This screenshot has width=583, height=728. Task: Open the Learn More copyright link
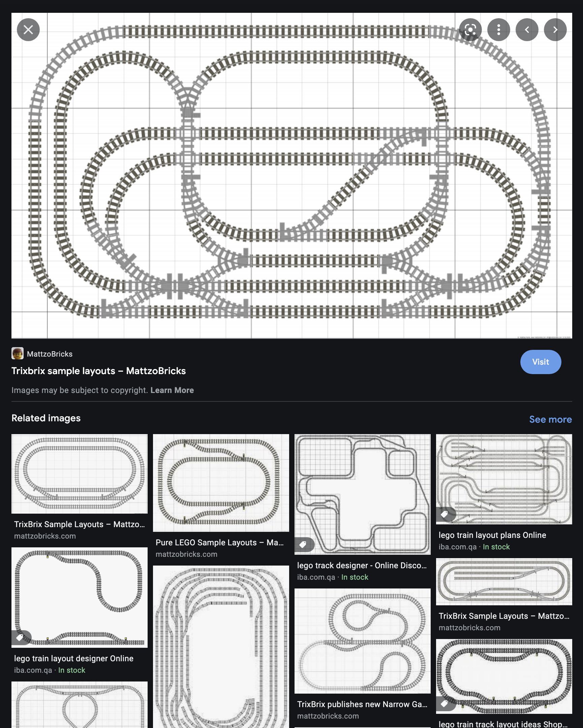tap(172, 390)
